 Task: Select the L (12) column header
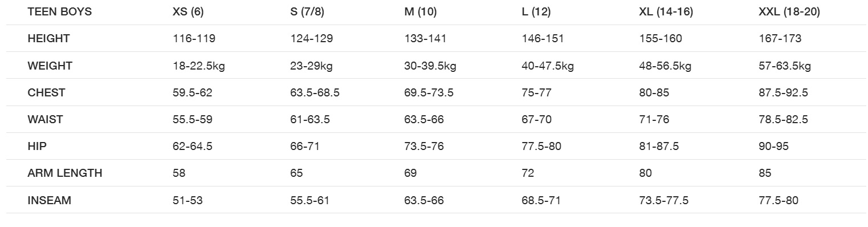536,12
